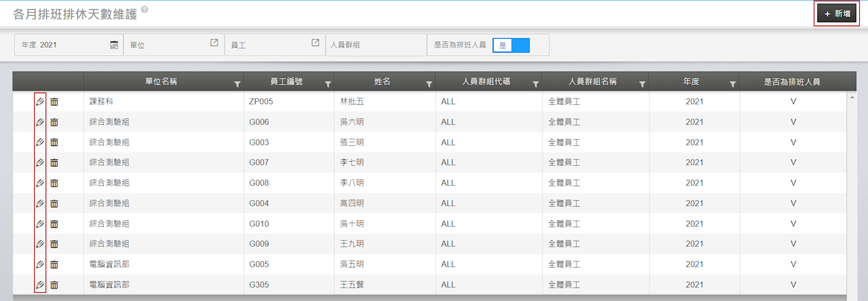Screen dimensions: 868x301
Task: Edit the row for employee G003
Action: coord(40,142)
